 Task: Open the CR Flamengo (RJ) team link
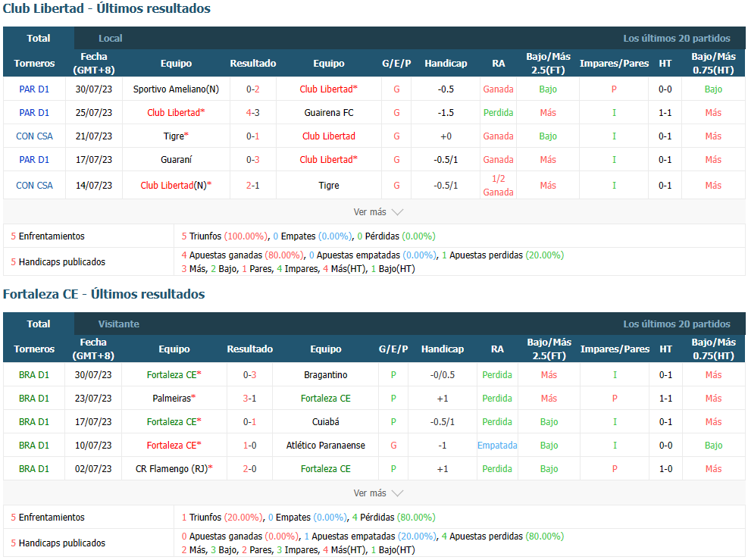(174, 468)
